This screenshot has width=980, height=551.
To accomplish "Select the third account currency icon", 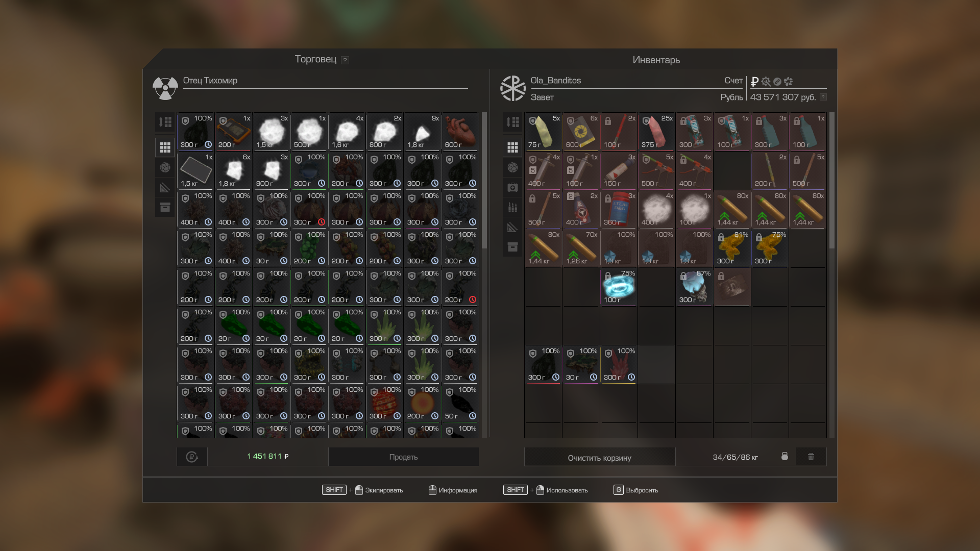I will click(x=777, y=81).
